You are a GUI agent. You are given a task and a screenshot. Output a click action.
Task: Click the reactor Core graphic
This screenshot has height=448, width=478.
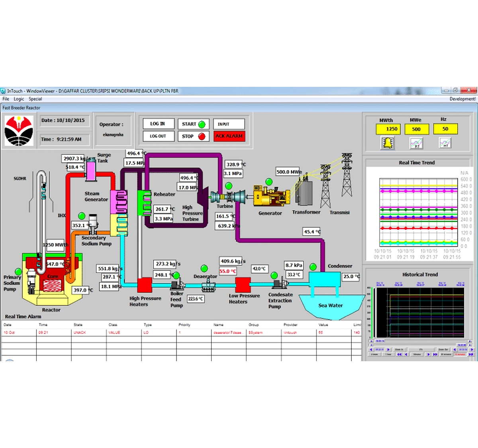[x=52, y=285]
